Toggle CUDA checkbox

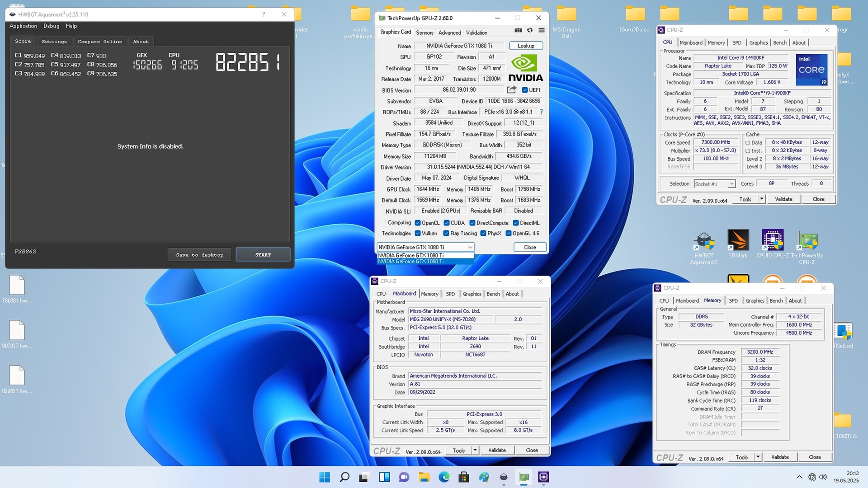(x=447, y=223)
